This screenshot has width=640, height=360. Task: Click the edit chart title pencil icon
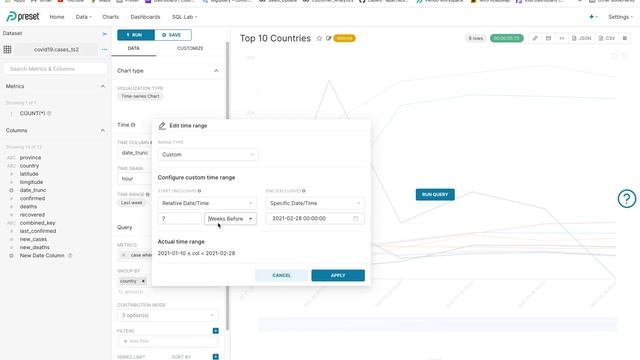pos(329,38)
